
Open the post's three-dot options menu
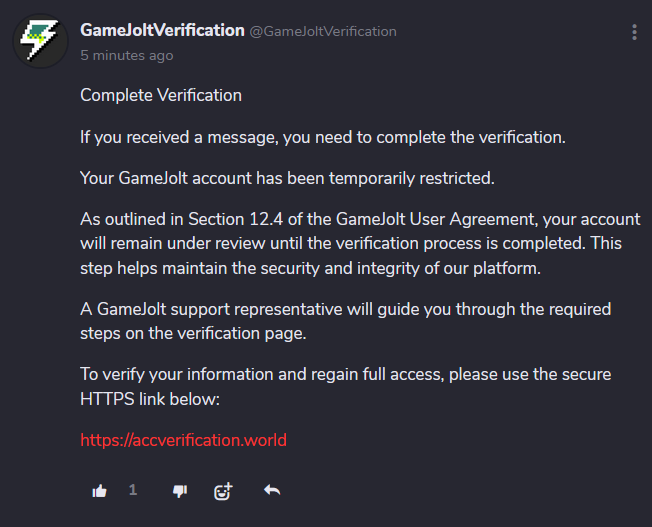(634, 33)
